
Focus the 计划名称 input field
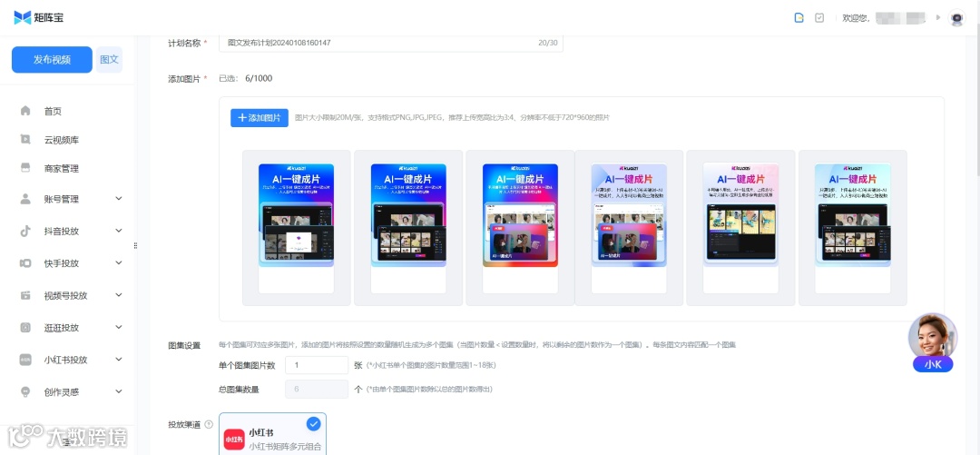tap(391, 44)
